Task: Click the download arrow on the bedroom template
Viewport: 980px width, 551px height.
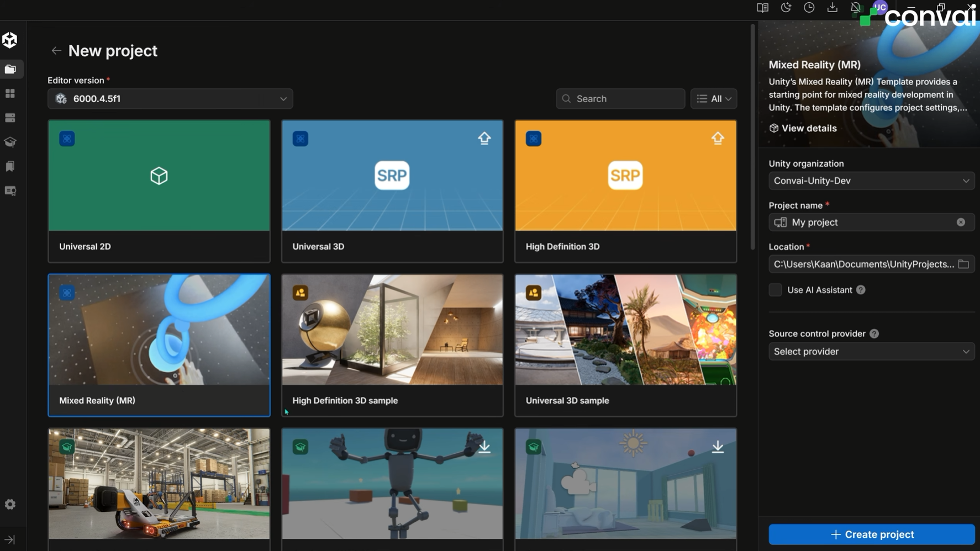Action: click(x=718, y=447)
